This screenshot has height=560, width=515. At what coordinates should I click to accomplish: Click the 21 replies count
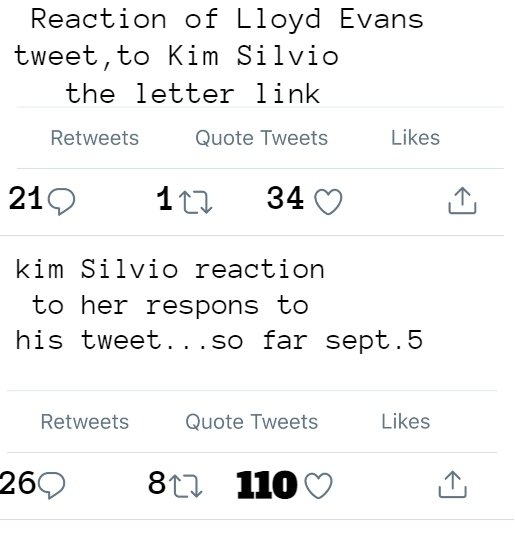[x=26, y=198]
